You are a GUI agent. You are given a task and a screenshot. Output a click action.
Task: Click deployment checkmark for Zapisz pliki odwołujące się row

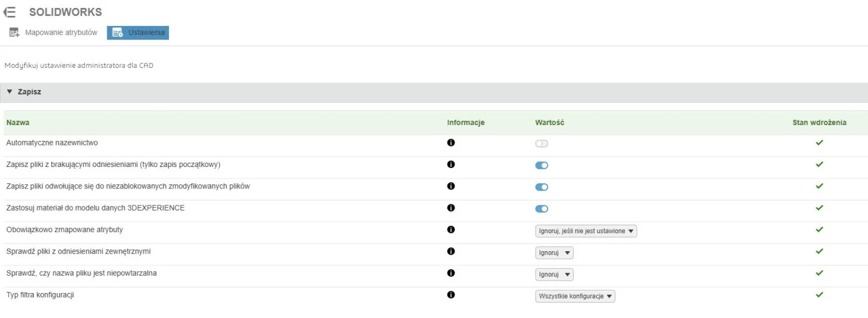(819, 186)
